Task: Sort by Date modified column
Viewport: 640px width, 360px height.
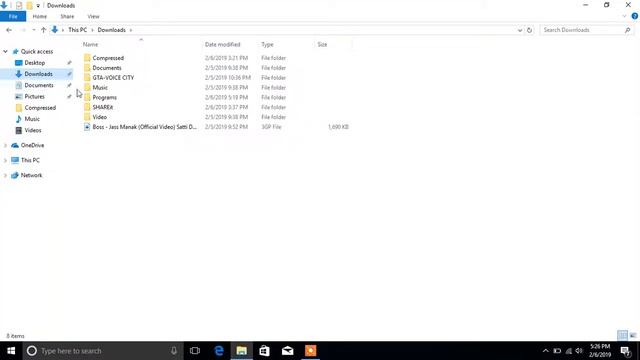Action: tap(222, 44)
